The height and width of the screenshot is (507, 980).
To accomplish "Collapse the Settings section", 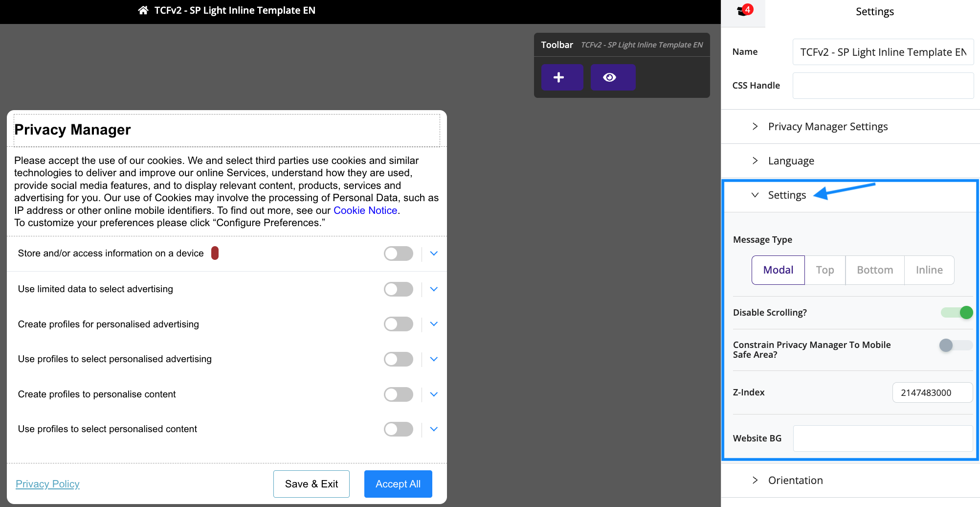I will pos(850,195).
